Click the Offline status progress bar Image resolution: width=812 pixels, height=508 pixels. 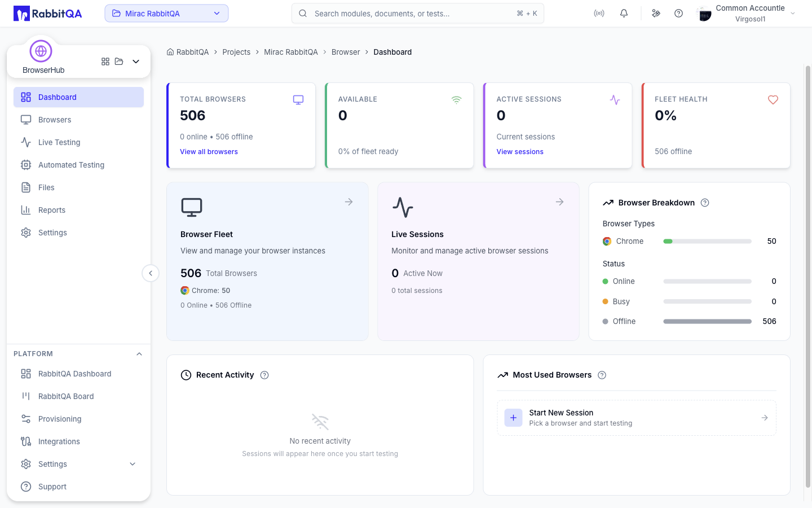[707, 321]
